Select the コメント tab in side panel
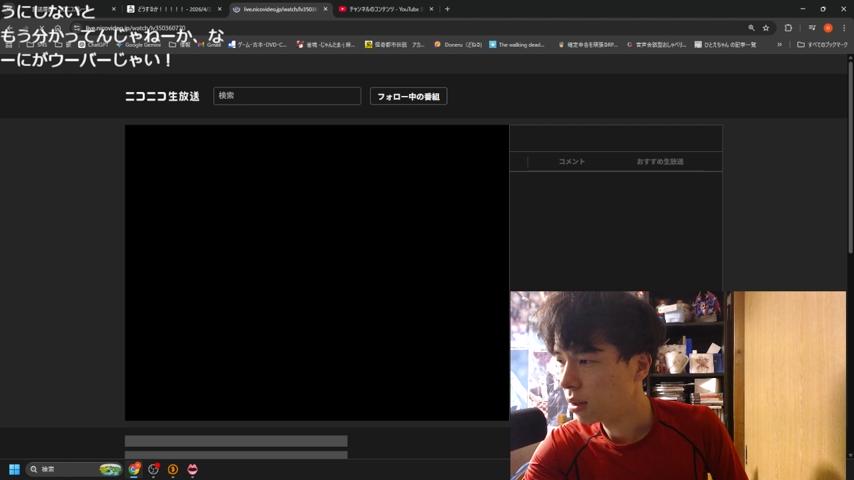The height and width of the screenshot is (480, 854). pyautogui.click(x=571, y=162)
